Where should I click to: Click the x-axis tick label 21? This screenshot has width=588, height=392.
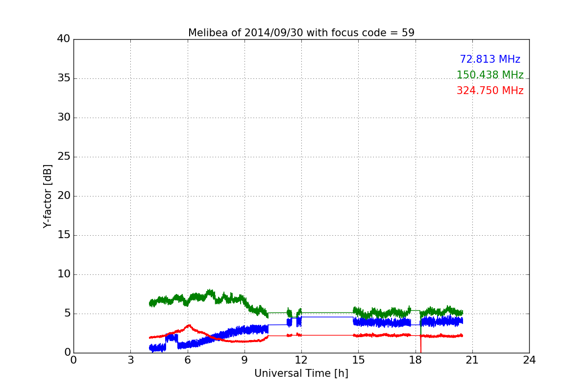472,360
